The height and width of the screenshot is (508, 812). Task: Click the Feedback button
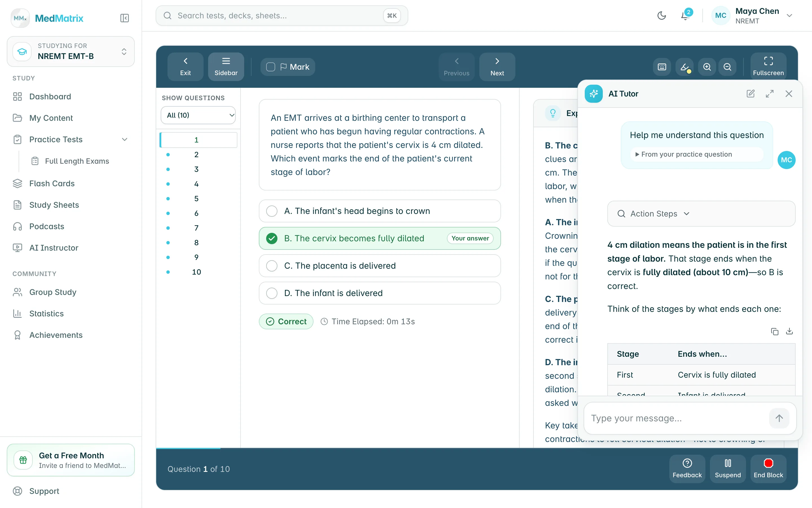pyautogui.click(x=687, y=469)
